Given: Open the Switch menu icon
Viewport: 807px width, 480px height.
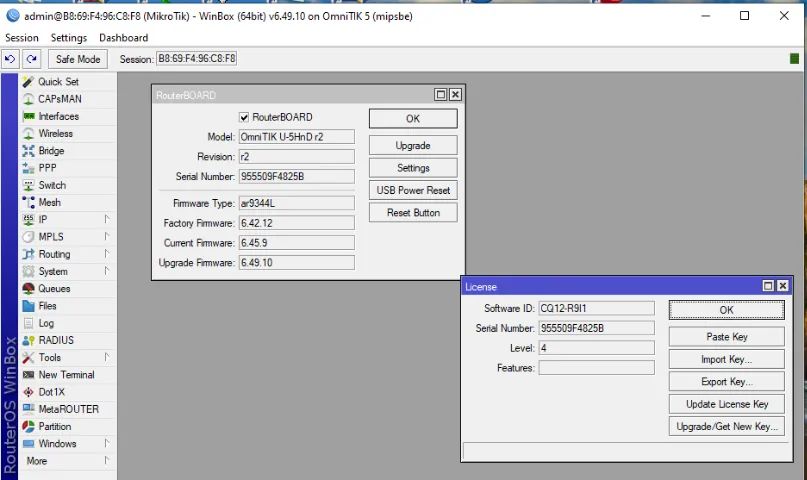Looking at the screenshot, I should (x=28, y=185).
